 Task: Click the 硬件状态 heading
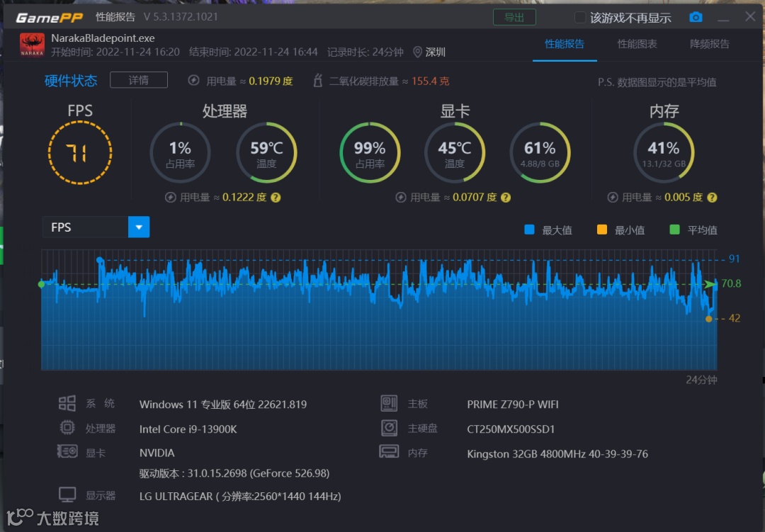[71, 81]
